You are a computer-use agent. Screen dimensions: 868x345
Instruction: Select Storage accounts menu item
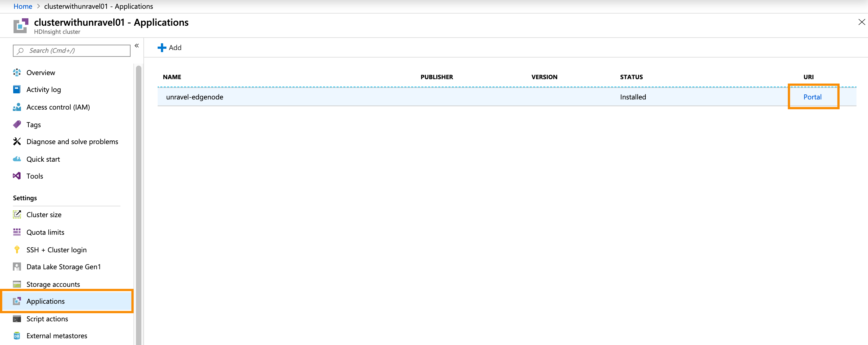coord(53,284)
